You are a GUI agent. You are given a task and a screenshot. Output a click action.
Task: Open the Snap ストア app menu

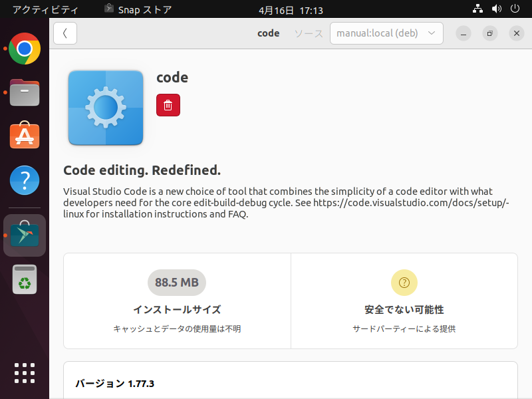[138, 10]
